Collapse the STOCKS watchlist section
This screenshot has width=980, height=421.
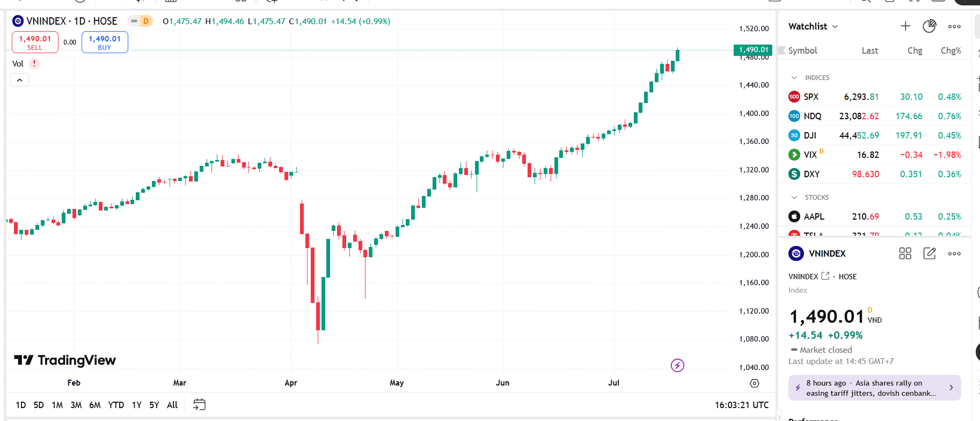point(794,198)
